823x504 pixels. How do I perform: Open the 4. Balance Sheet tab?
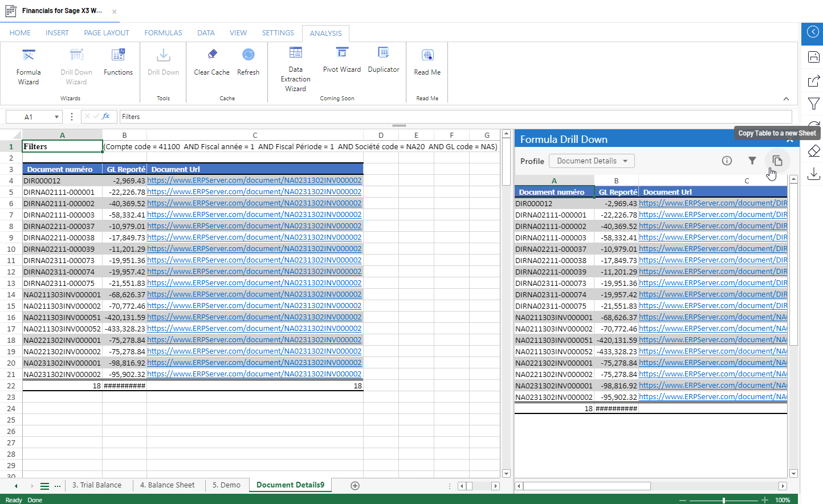(167, 485)
